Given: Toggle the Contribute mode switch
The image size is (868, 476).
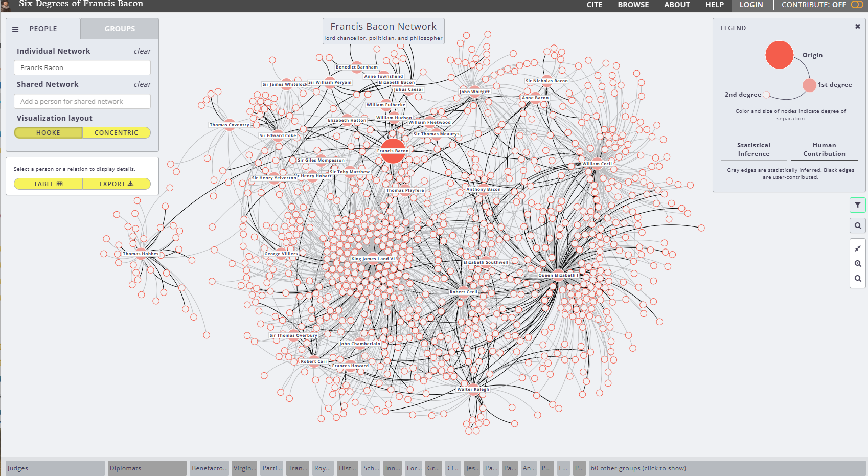Looking at the screenshot, I should tap(857, 5).
